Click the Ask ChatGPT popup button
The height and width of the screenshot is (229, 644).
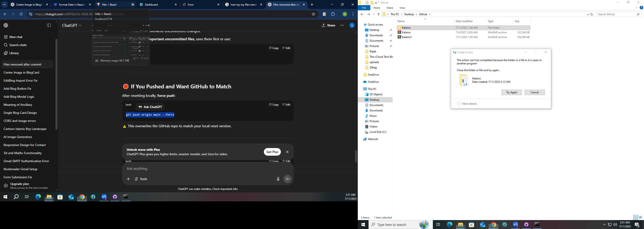click(150, 107)
